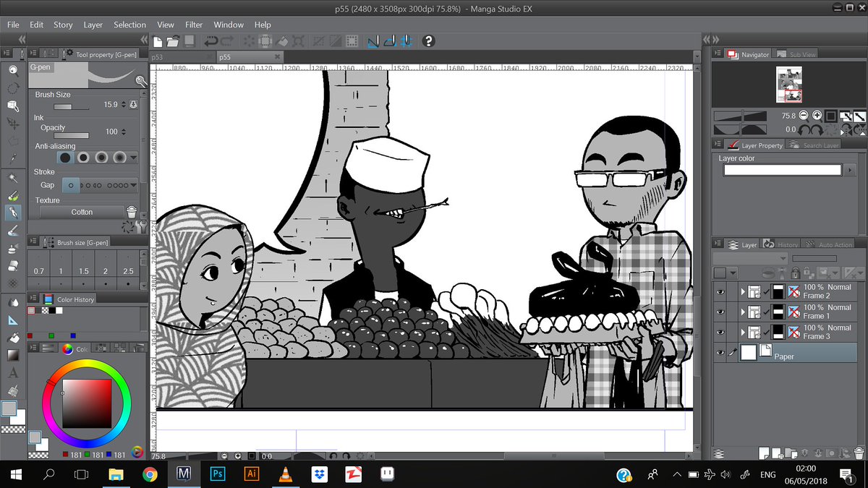Open the sub tool detail wrench on G-pen preview

click(141, 82)
